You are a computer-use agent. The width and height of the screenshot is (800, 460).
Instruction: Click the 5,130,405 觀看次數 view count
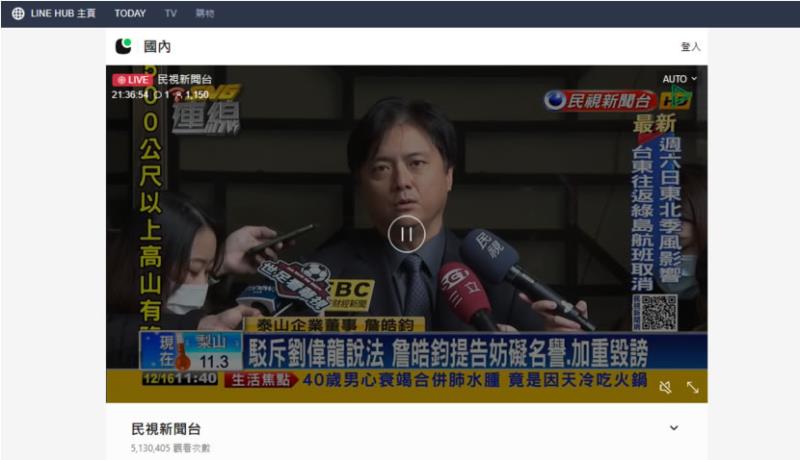(170, 448)
